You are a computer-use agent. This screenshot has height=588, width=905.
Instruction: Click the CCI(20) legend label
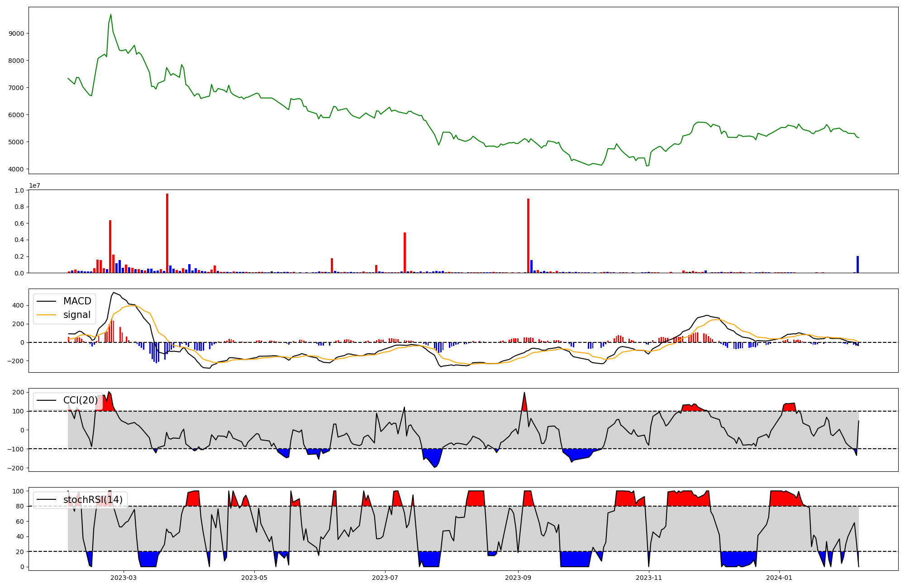(80, 400)
